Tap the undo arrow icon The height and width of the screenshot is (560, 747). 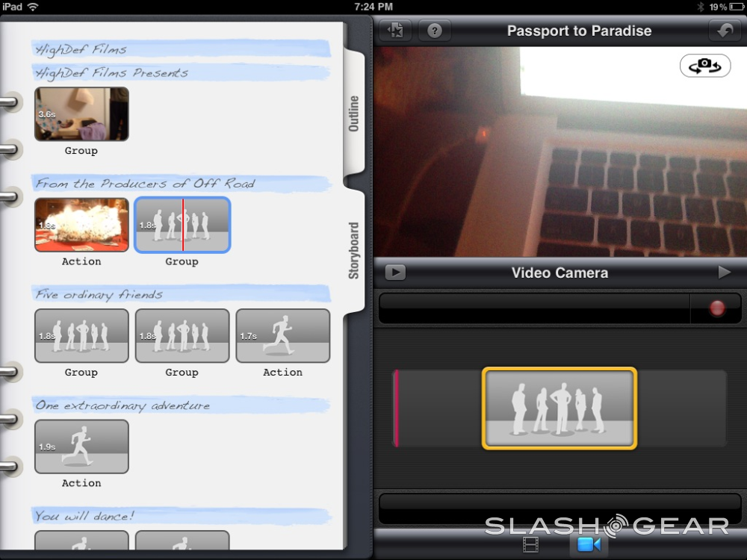[724, 31]
